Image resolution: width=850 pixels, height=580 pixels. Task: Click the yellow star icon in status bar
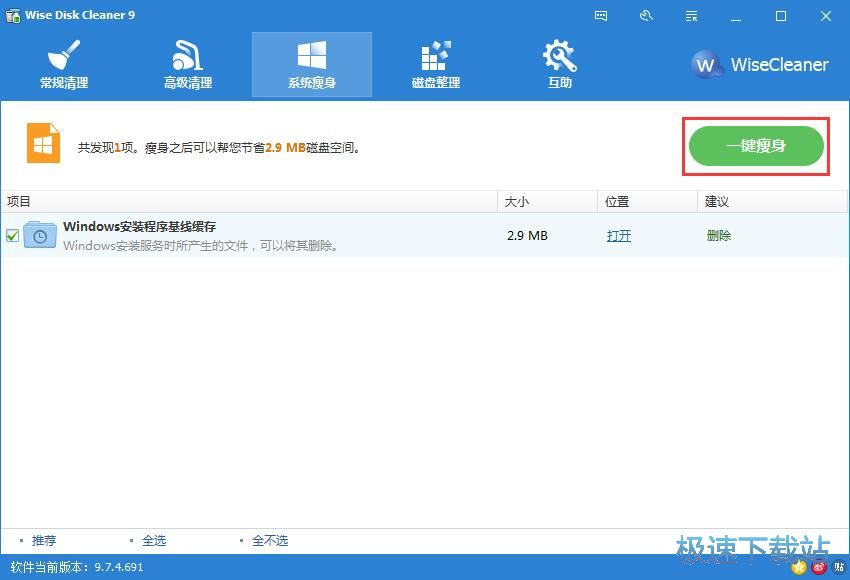coord(799,568)
